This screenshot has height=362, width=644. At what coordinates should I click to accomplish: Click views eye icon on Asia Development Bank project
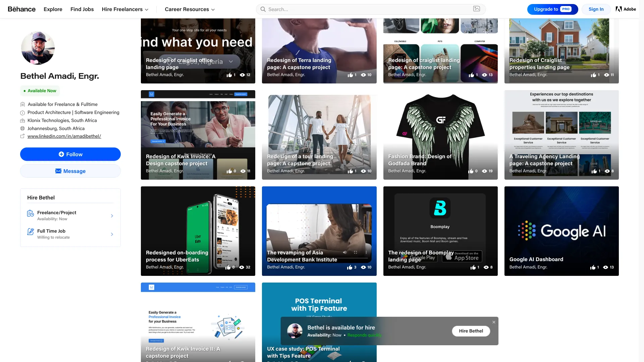363,267
